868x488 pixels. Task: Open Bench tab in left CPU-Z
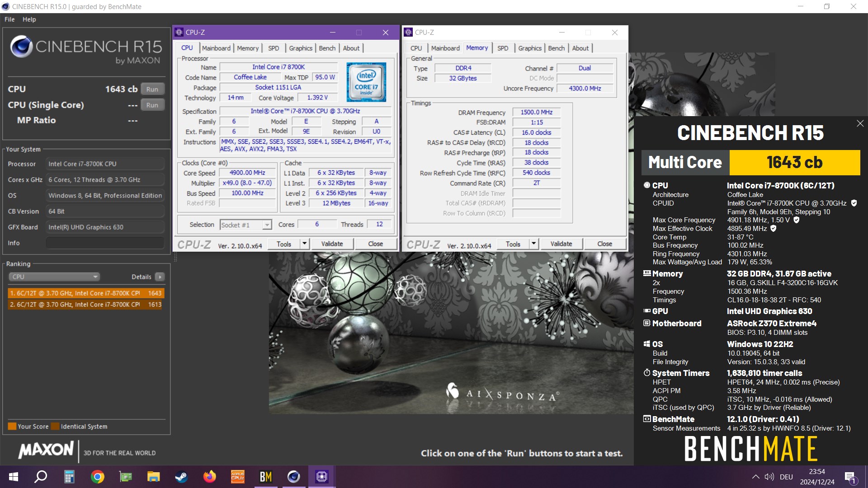pyautogui.click(x=327, y=48)
